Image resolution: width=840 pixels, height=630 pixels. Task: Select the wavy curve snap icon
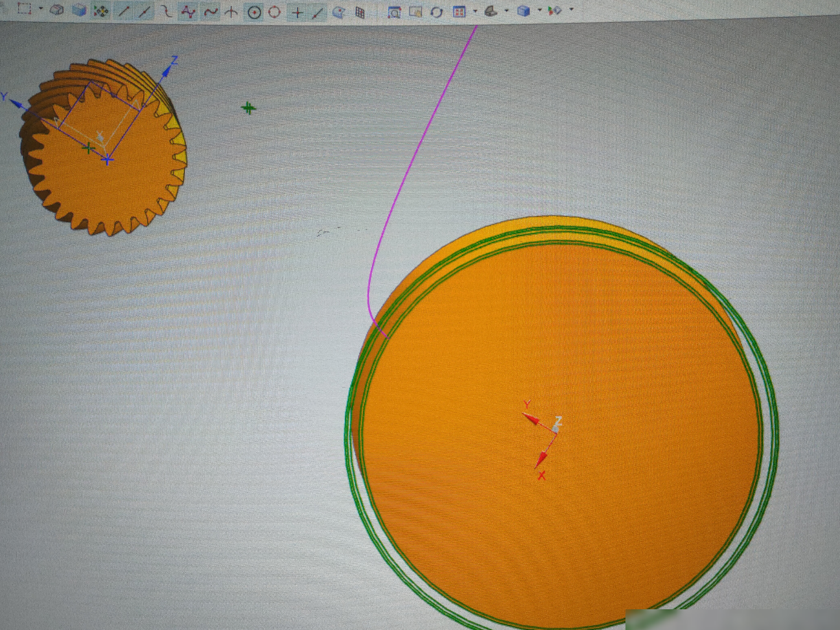tap(210, 12)
